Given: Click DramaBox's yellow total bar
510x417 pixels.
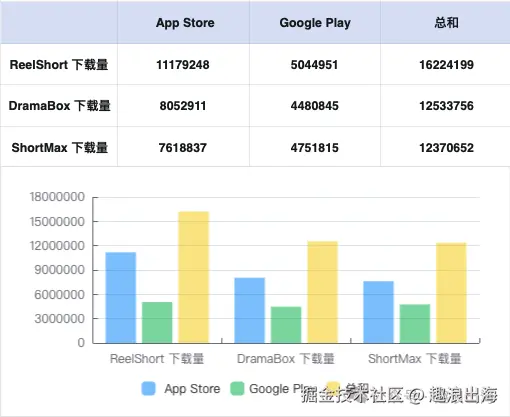Looking at the screenshot, I should click(x=322, y=292).
